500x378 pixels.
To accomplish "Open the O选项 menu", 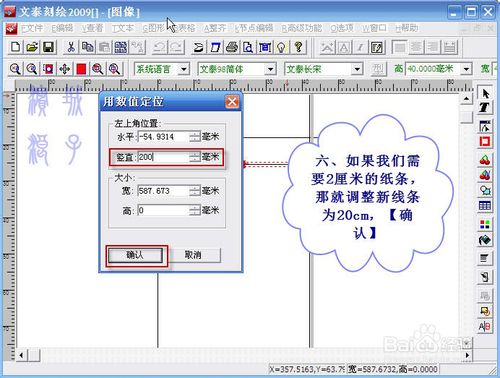I will pyautogui.click(x=342, y=28).
